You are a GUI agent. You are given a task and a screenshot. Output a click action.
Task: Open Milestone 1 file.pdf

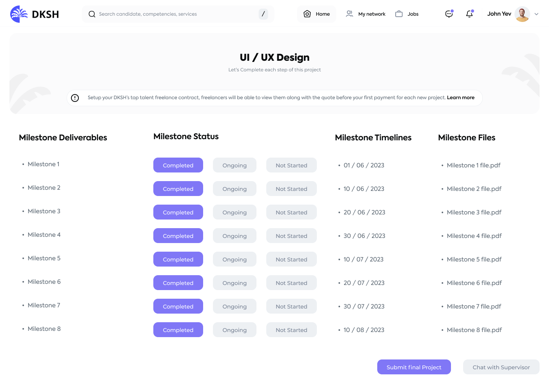click(473, 165)
